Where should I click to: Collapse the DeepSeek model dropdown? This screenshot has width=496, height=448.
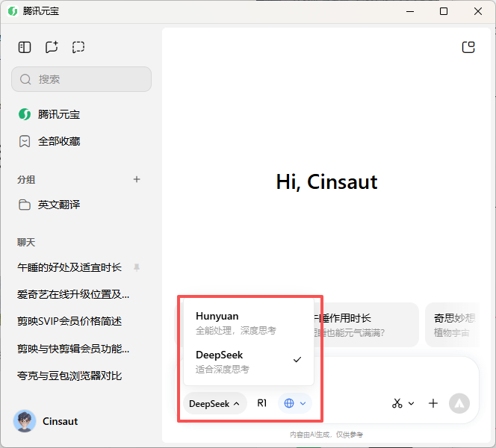[214, 403]
